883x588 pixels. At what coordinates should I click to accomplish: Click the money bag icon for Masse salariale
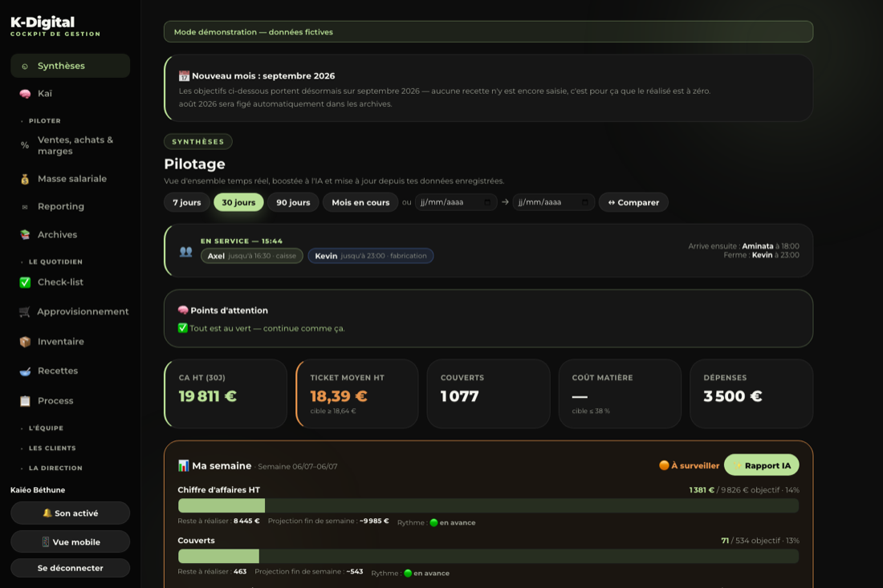[x=25, y=179]
